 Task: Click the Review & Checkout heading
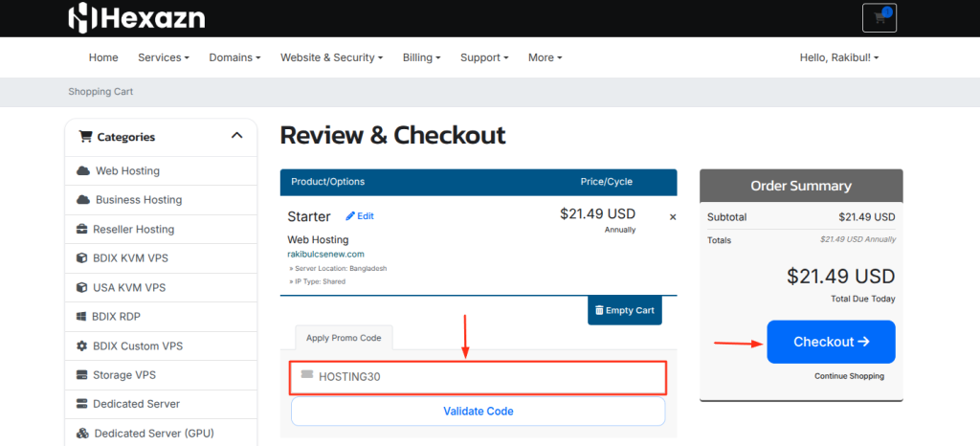(x=392, y=136)
